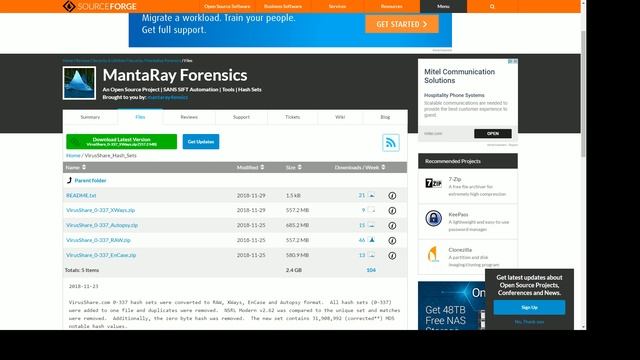Open download stats chart for EnCase.zip row
This screenshot has width=640, height=360.
coord(371,255)
